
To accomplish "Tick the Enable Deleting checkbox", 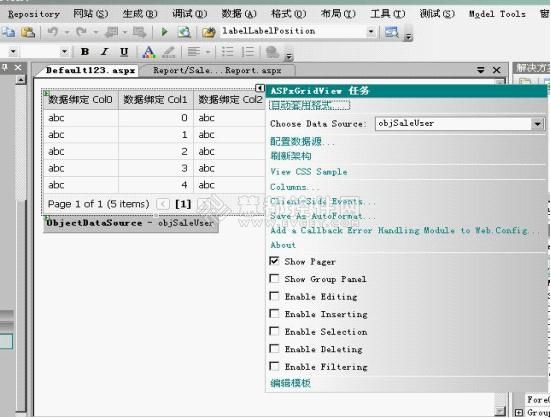I will [x=274, y=349].
